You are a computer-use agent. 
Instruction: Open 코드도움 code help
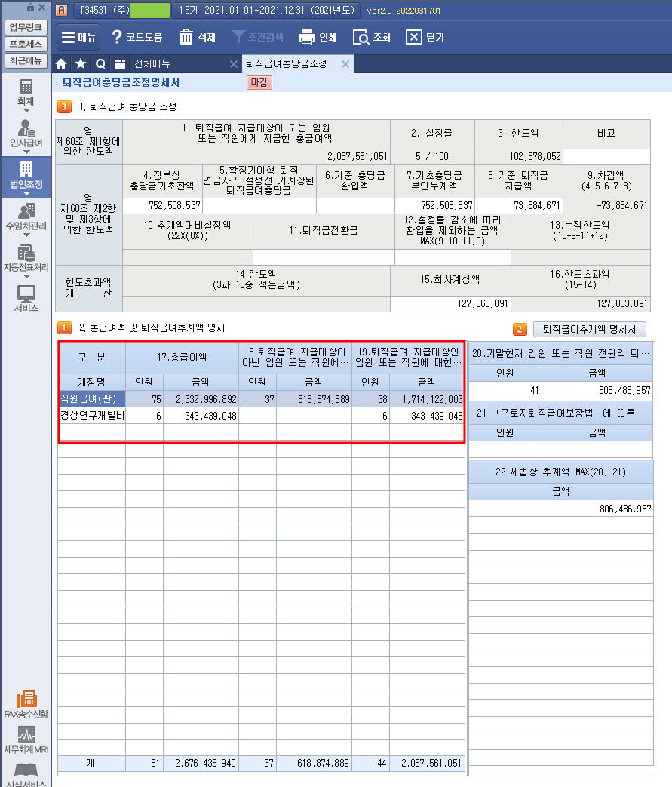pyautogui.click(x=137, y=37)
